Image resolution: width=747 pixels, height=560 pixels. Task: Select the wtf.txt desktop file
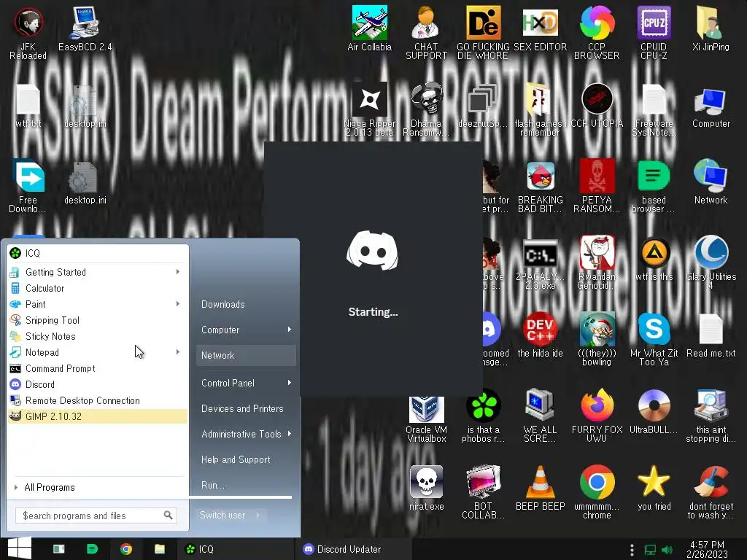28,107
